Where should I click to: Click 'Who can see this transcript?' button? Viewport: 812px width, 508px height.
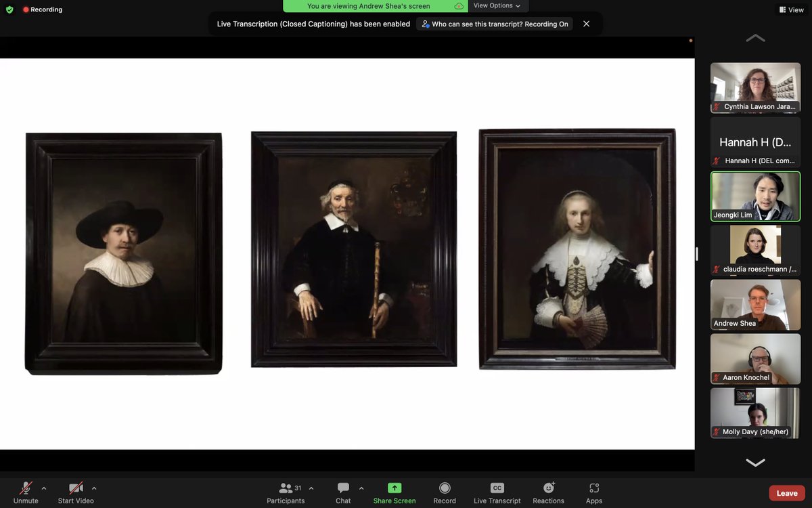click(495, 24)
